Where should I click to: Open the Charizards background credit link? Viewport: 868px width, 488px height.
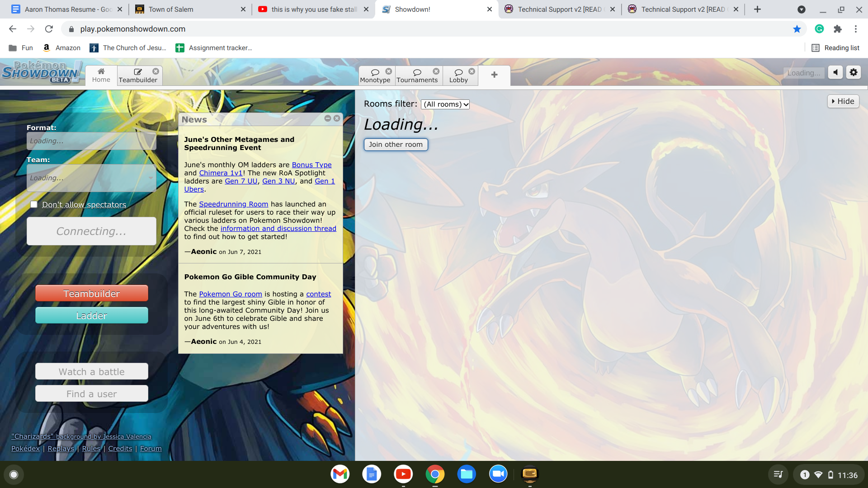(81, 436)
